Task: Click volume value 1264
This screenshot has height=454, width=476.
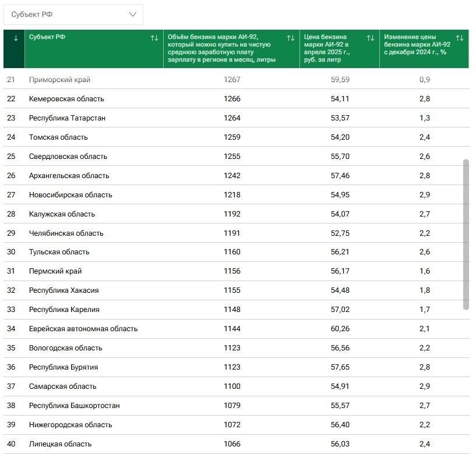Action: (x=232, y=118)
